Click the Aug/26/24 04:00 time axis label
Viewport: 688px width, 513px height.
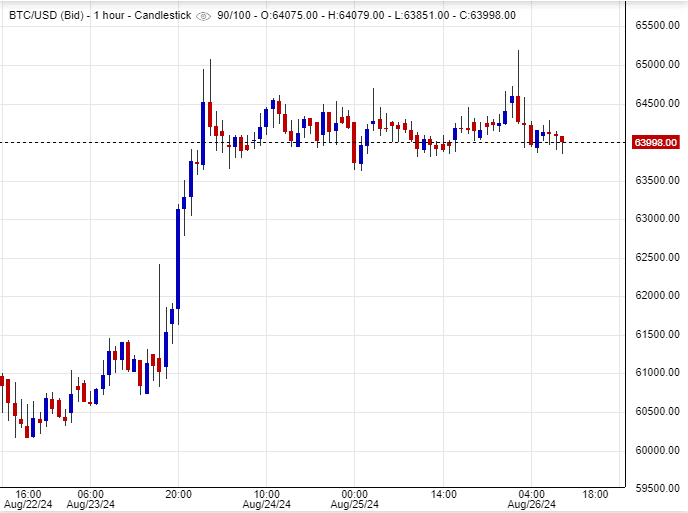point(533,499)
